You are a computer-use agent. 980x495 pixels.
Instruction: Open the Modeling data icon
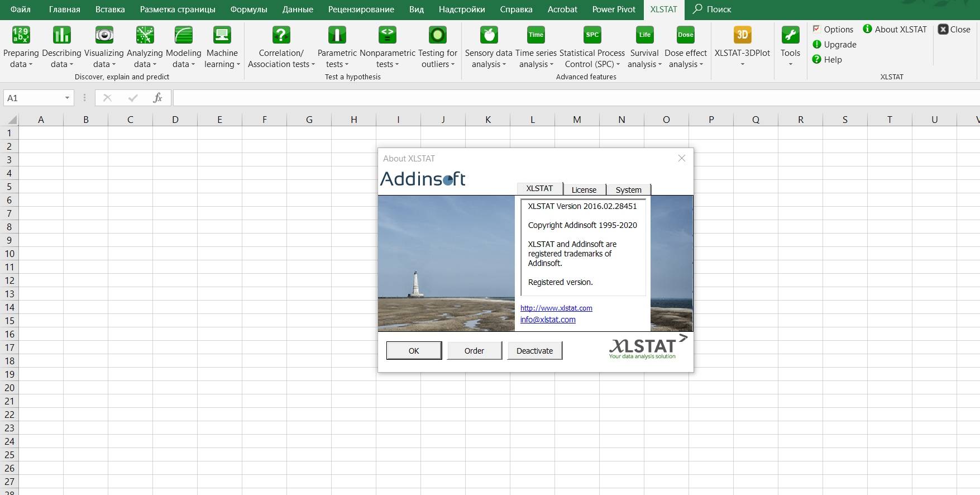point(184,35)
